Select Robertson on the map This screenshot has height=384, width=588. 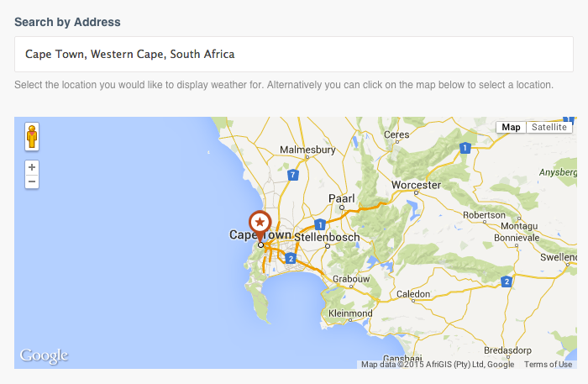485,214
